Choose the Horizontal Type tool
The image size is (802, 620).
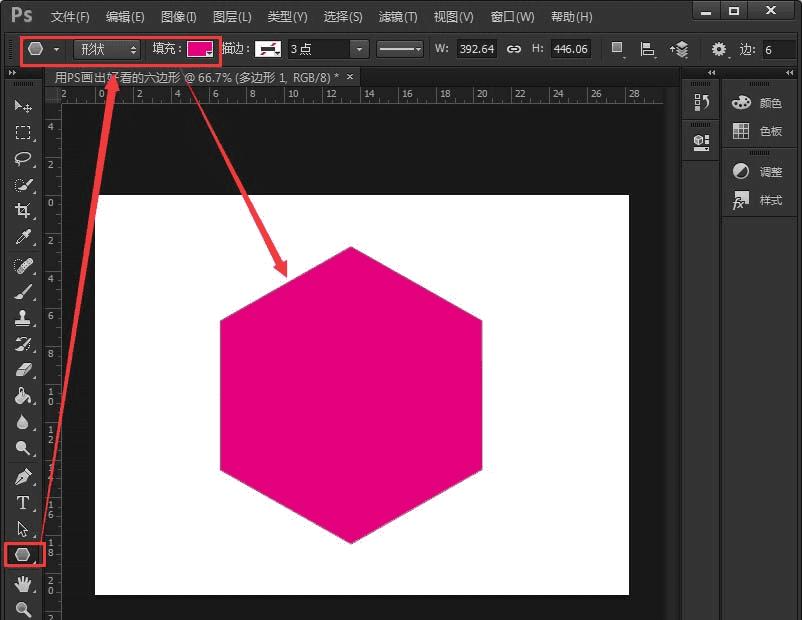pyautogui.click(x=23, y=503)
